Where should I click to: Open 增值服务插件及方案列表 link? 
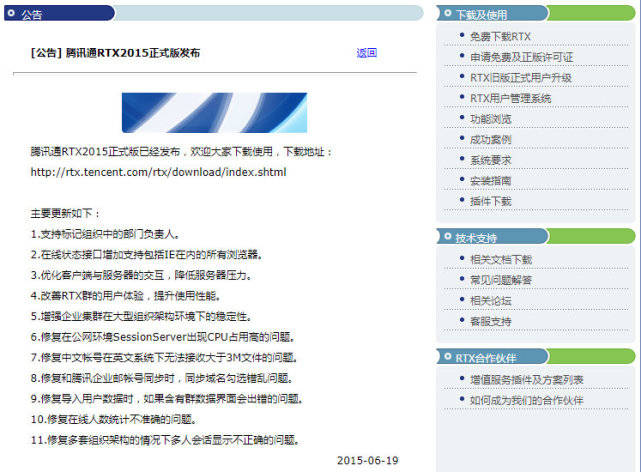click(527, 380)
